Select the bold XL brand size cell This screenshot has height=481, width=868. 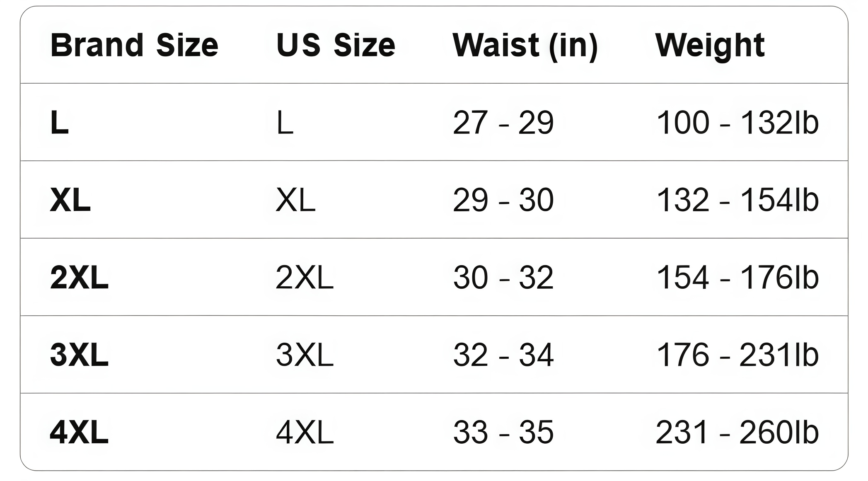[x=70, y=200]
